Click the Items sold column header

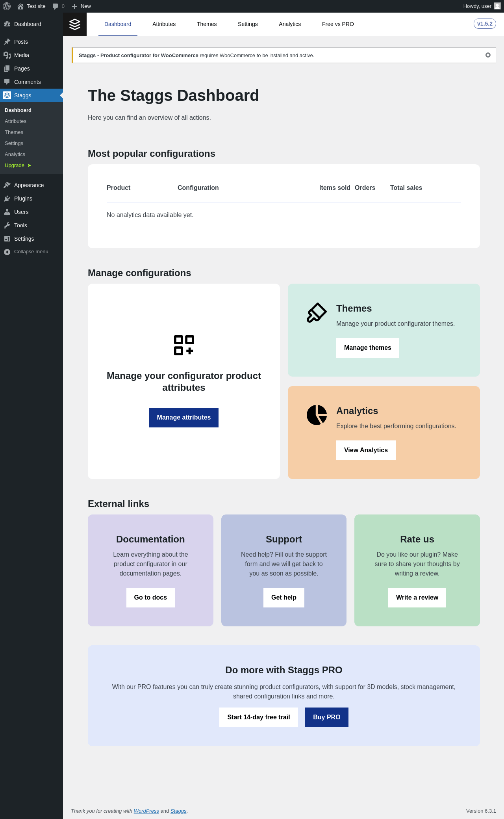tap(335, 188)
